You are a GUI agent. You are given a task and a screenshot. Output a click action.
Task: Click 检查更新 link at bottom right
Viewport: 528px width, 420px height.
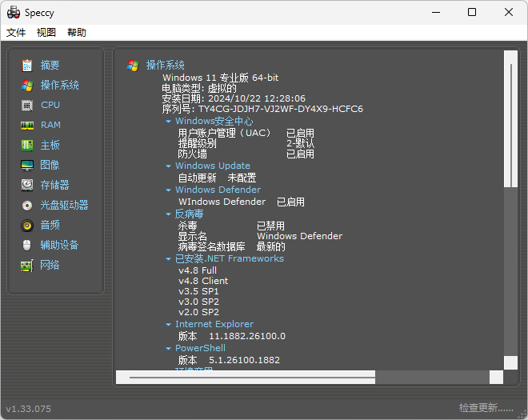486,408
